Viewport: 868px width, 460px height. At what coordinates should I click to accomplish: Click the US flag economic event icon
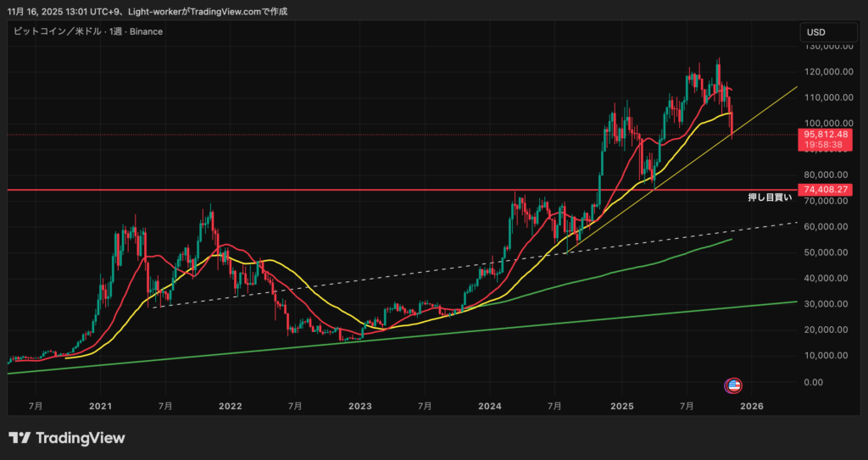734,385
